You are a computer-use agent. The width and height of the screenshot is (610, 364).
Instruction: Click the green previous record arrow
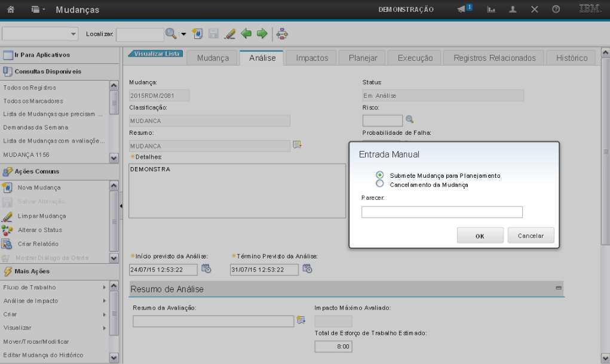click(246, 34)
